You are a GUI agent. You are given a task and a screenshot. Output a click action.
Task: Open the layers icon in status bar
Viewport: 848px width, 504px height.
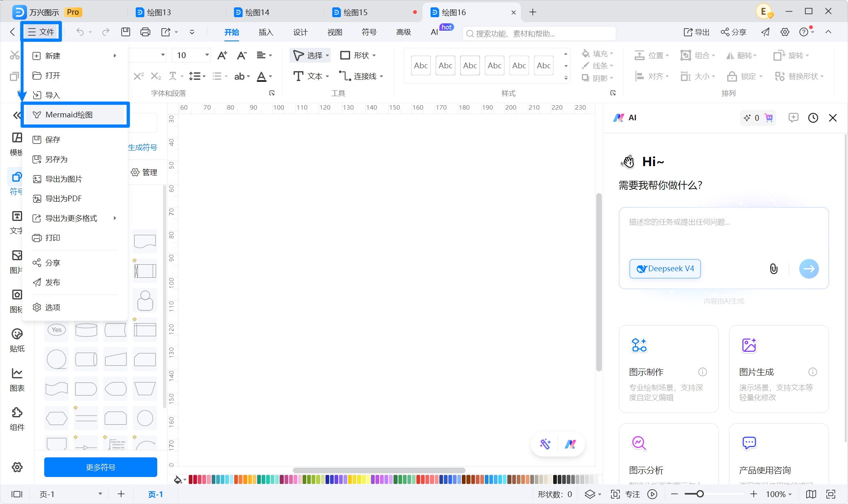tap(590, 494)
